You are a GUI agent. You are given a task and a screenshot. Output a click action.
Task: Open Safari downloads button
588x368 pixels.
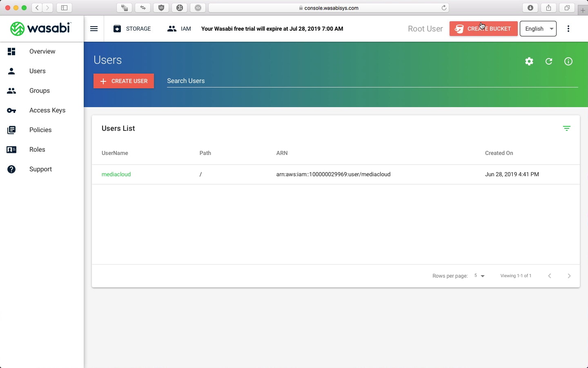click(530, 8)
